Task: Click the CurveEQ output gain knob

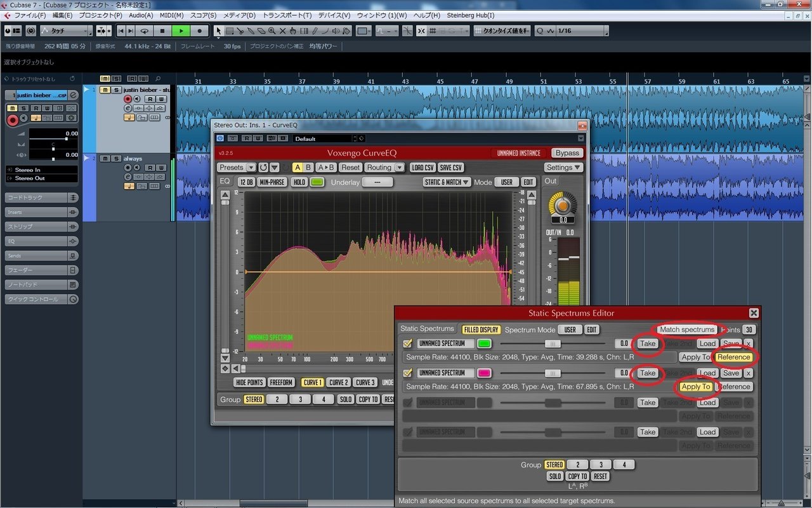Action: tap(563, 204)
